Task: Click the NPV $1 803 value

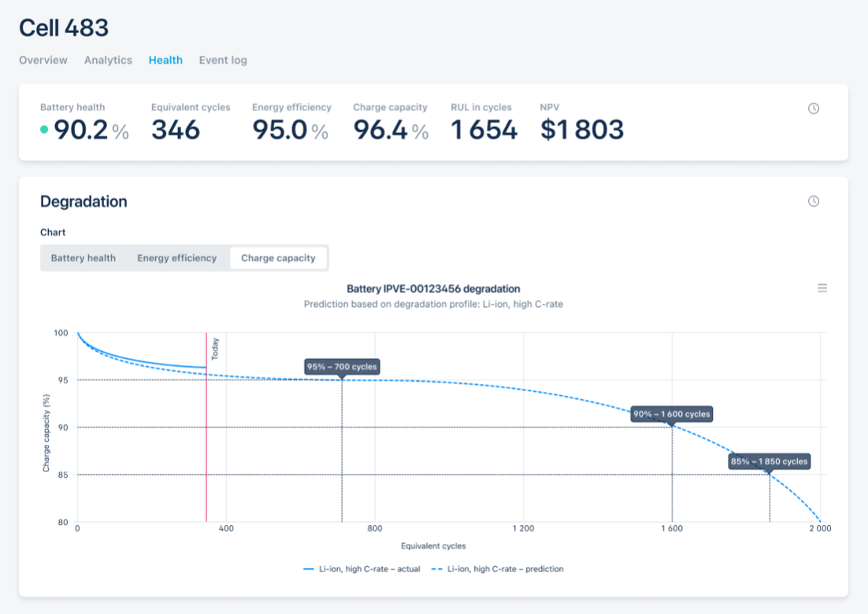Action: (x=582, y=130)
